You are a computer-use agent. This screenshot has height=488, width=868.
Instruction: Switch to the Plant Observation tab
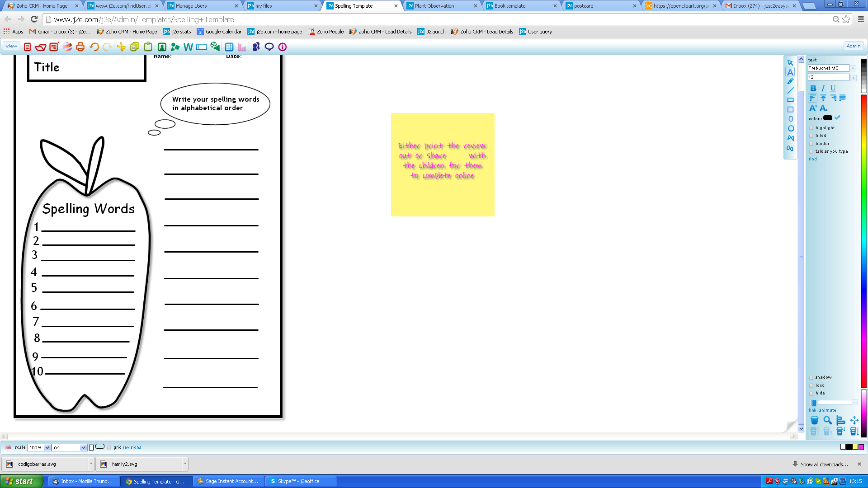point(434,6)
